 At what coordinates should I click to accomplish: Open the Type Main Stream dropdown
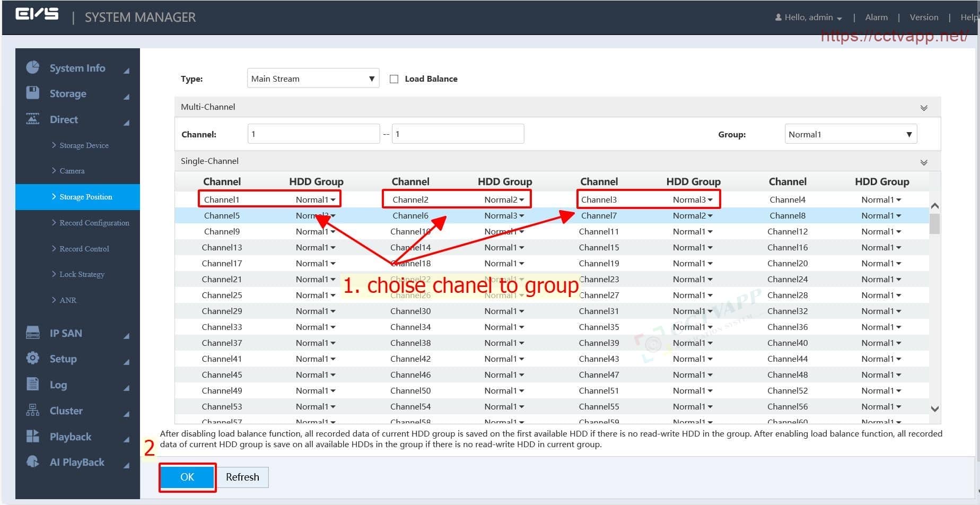click(x=313, y=79)
